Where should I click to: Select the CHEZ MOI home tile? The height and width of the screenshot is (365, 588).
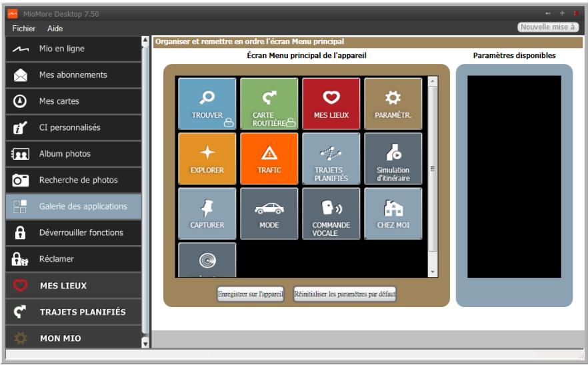tap(393, 213)
